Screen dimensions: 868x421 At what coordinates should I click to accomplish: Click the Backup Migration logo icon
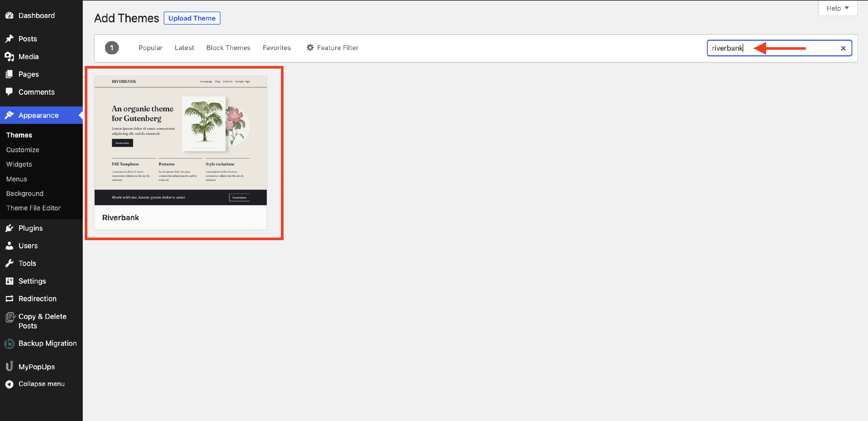coord(10,343)
